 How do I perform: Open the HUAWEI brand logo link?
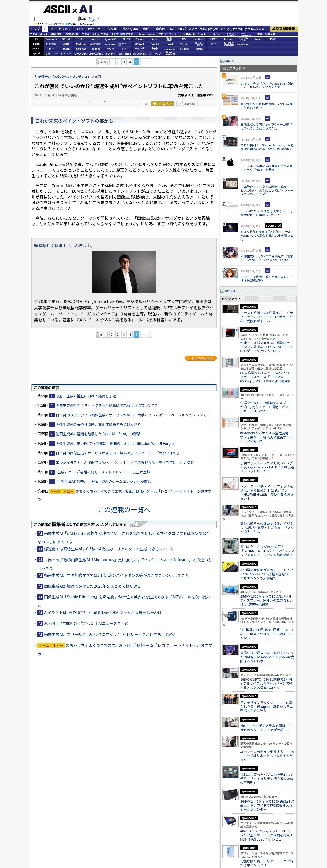point(169,44)
